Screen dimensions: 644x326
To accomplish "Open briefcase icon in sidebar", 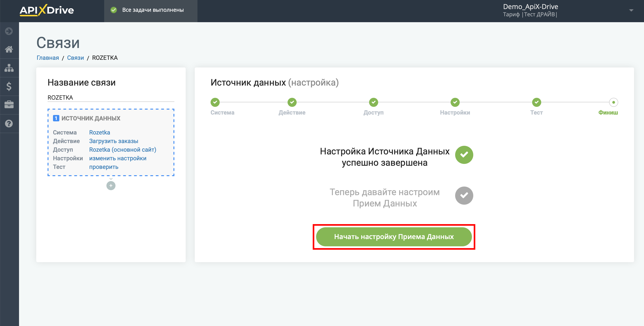I will [x=9, y=105].
